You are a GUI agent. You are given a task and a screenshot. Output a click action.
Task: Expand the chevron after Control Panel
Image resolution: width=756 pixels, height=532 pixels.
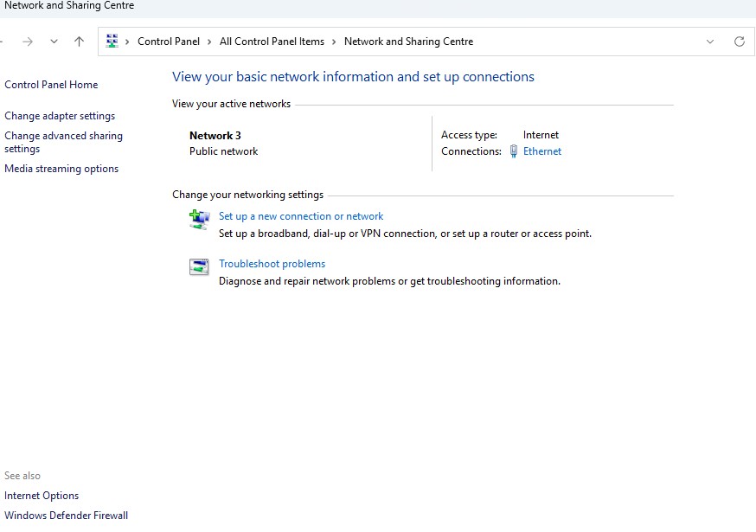[x=209, y=42]
